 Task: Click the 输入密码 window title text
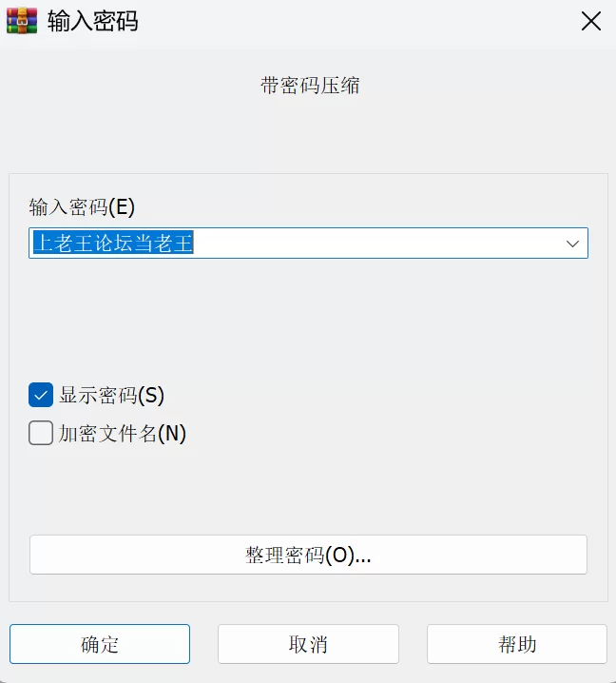pyautogui.click(x=93, y=22)
